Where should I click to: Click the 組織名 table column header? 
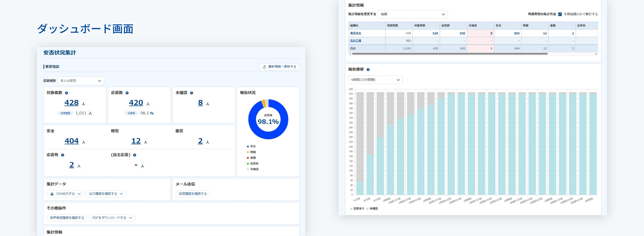tap(367, 25)
